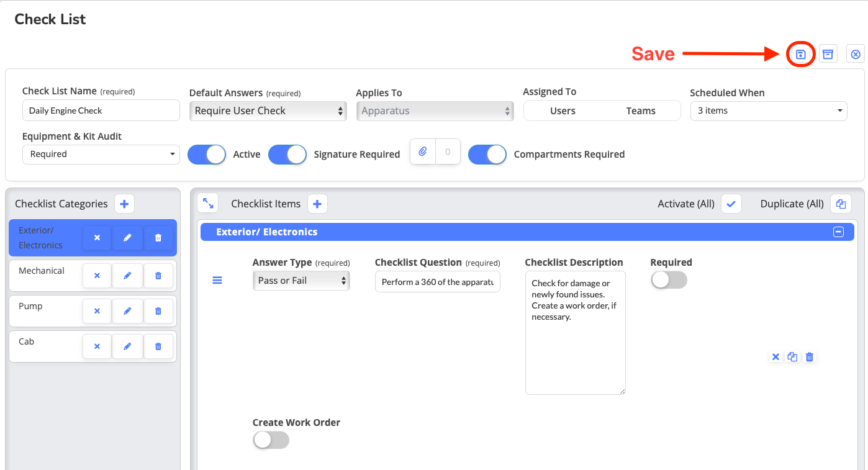Collapse the Exterior/ Electronics section

838,232
